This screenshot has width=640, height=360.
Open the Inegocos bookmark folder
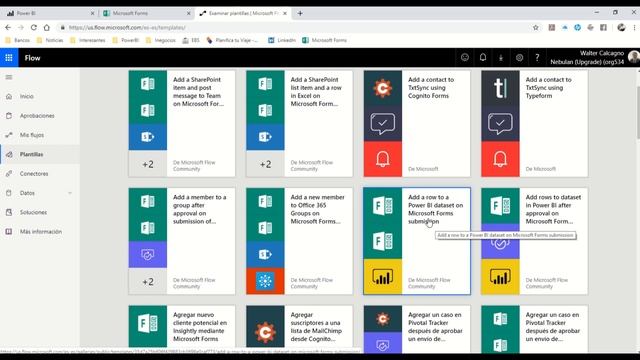pyautogui.click(x=160, y=40)
